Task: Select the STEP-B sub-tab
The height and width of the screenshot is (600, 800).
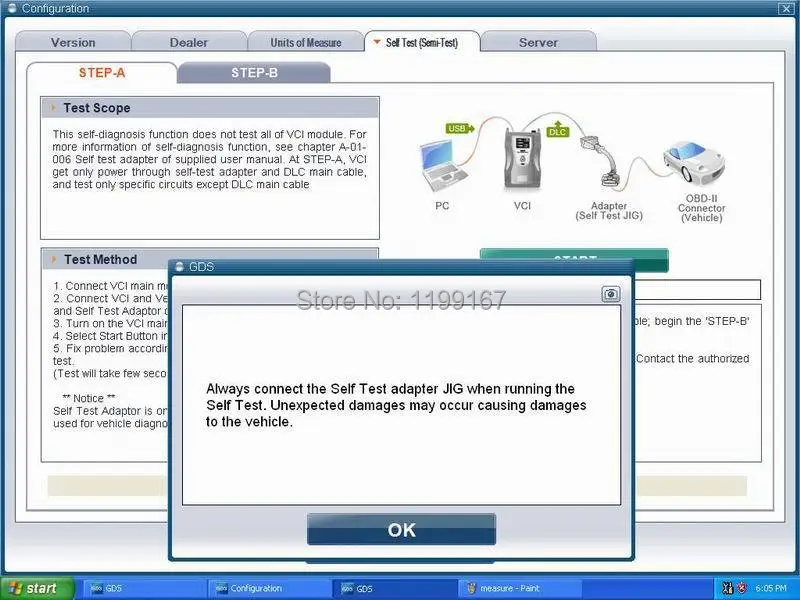Action: [x=254, y=72]
